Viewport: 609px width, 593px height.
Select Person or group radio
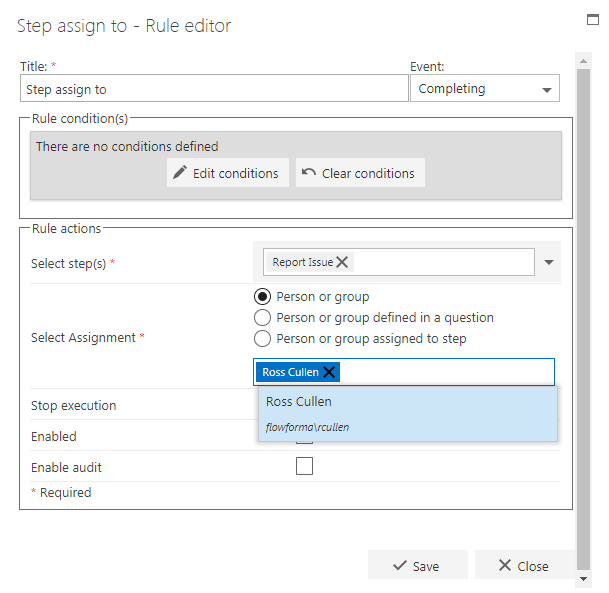point(263,297)
